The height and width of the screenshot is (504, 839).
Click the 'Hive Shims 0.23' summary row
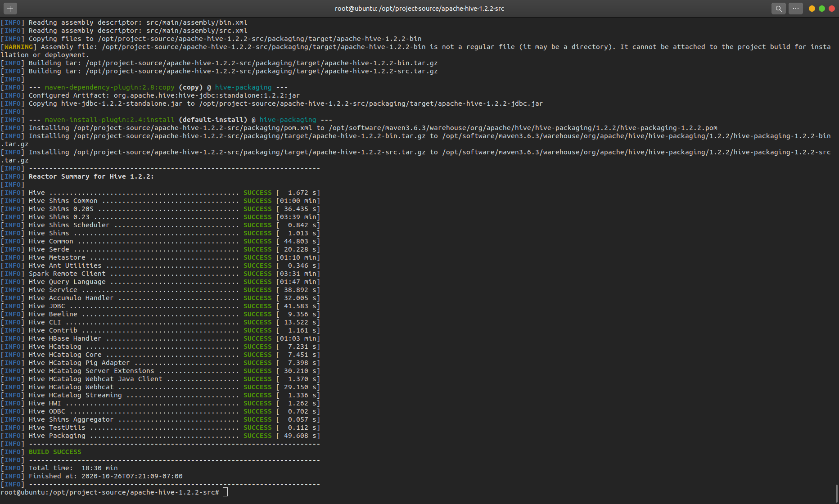161,217
